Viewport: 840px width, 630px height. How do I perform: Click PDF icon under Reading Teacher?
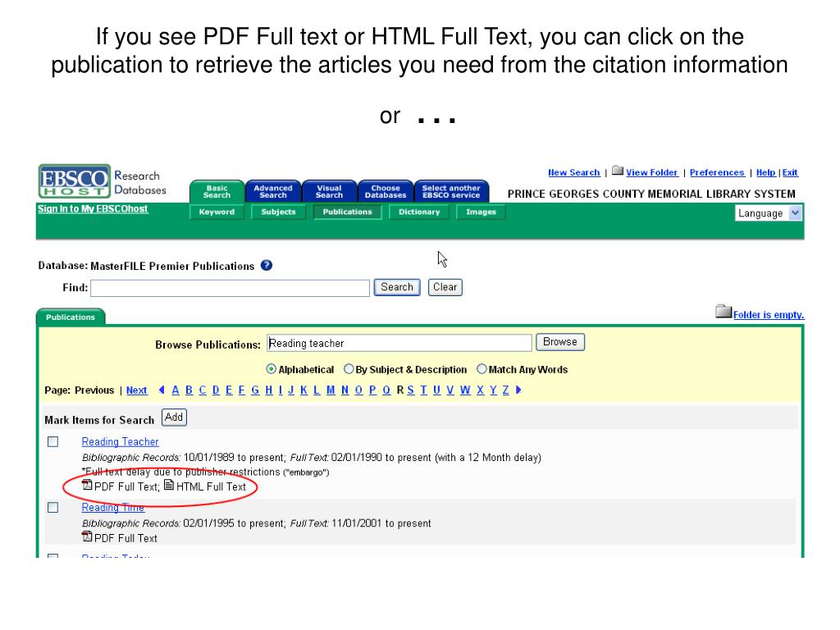pyautogui.click(x=87, y=485)
